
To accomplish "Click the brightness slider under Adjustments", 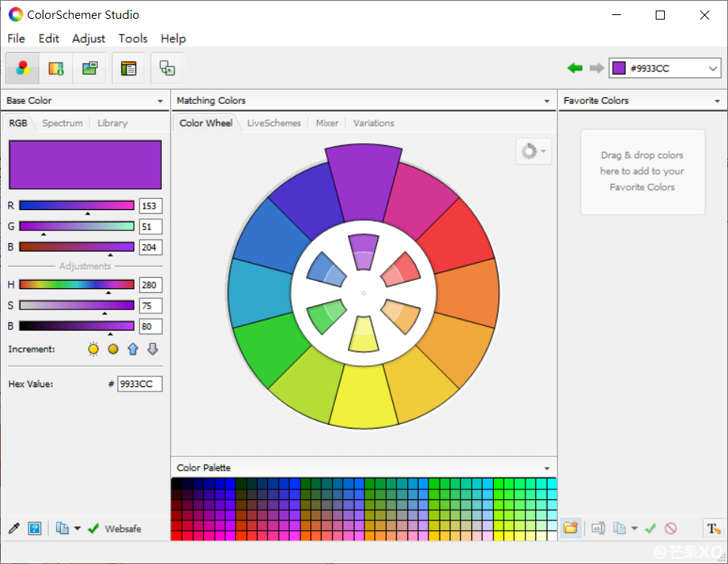I will tap(77, 326).
